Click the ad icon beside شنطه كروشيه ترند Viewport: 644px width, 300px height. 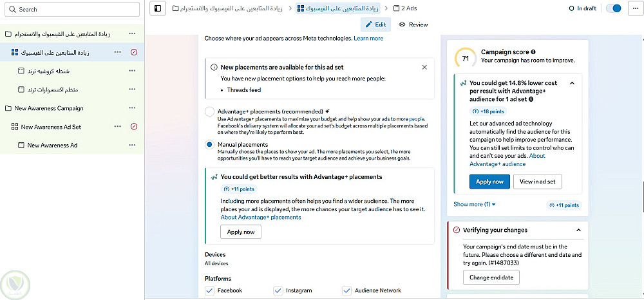point(21,71)
